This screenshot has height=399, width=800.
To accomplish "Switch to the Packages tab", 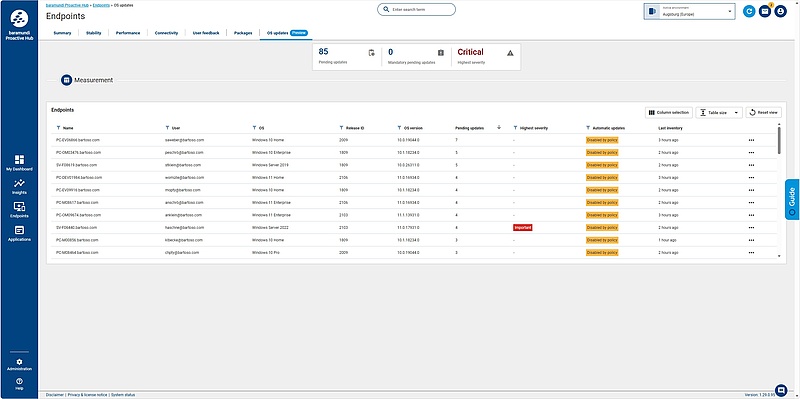I will point(243,33).
